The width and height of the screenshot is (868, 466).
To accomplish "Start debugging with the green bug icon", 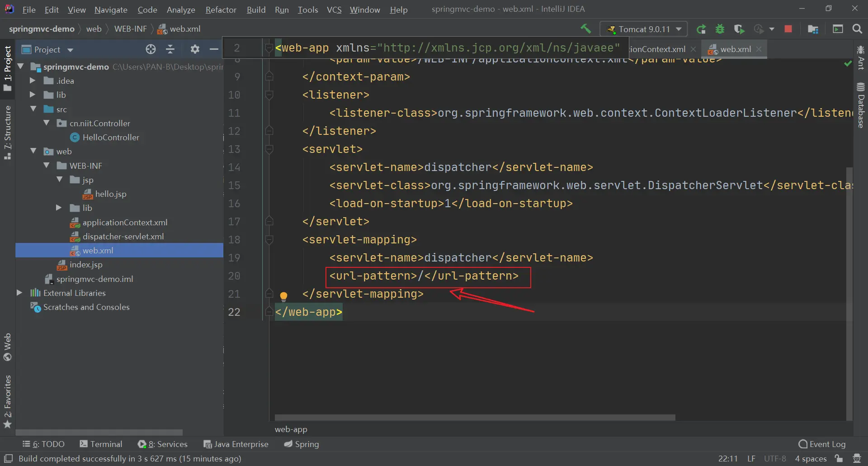I will (x=720, y=29).
